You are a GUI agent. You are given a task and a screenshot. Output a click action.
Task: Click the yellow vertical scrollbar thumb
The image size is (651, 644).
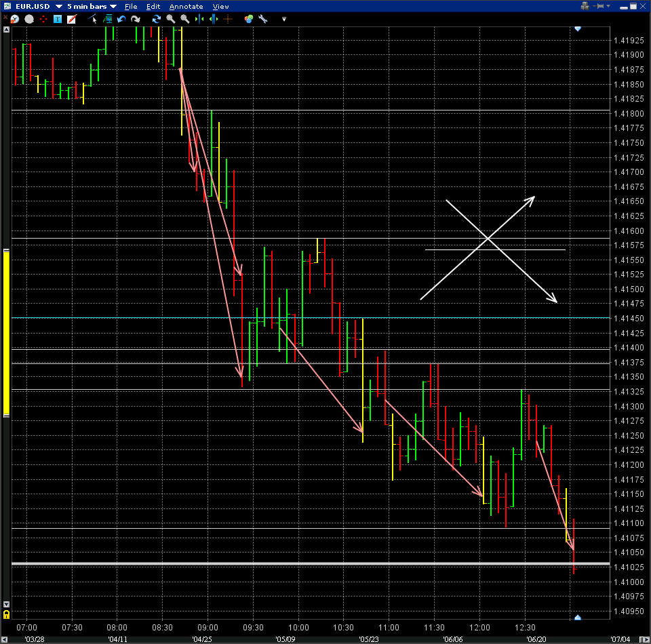pos(6,333)
